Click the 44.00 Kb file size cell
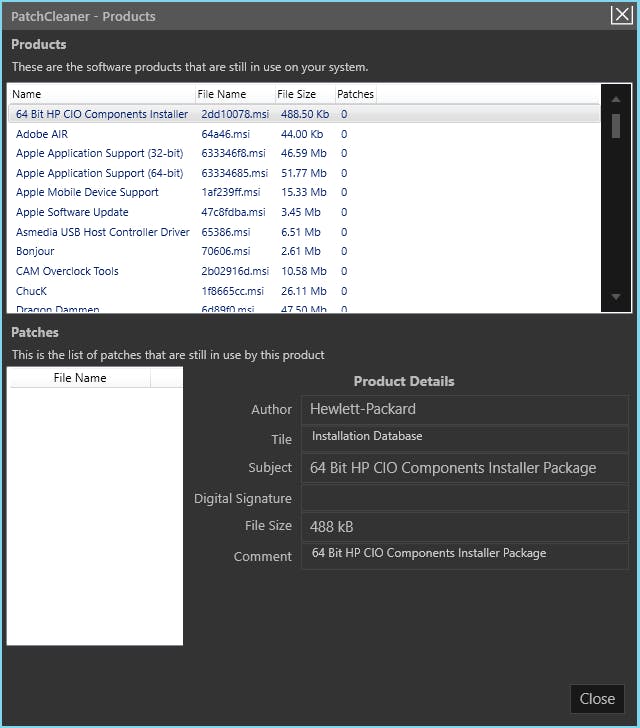This screenshot has height=728, width=640. point(302,134)
